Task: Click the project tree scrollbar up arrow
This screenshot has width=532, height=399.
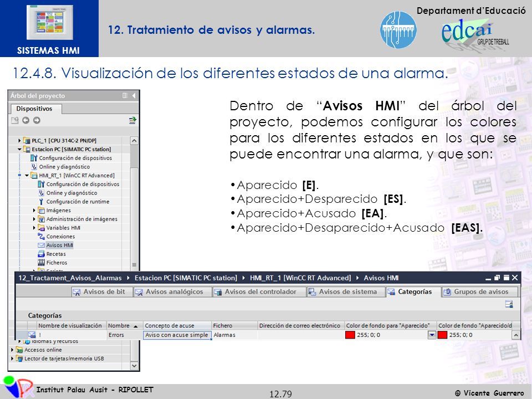Action: click(x=134, y=140)
